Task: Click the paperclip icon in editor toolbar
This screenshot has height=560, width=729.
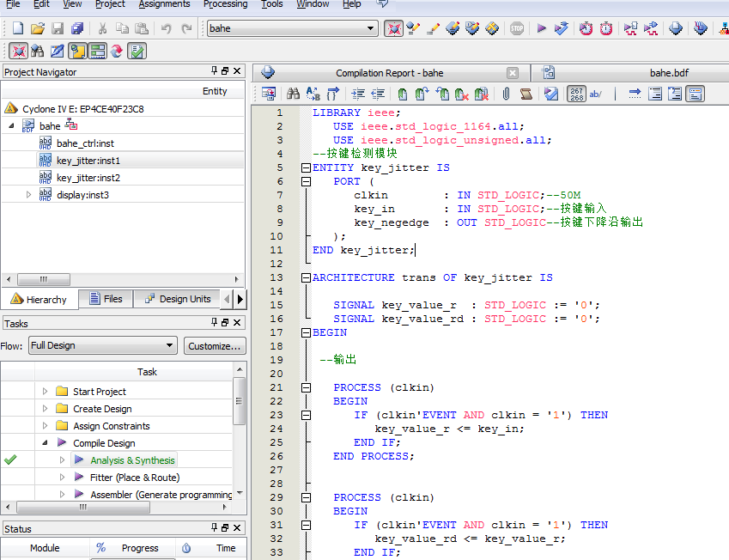Action: [x=506, y=94]
